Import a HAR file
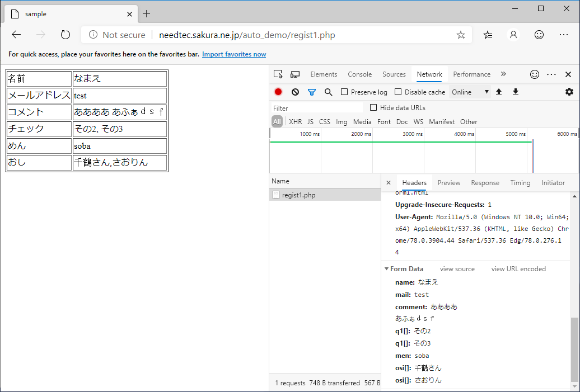Screen dimensions: 580x392 [499, 92]
